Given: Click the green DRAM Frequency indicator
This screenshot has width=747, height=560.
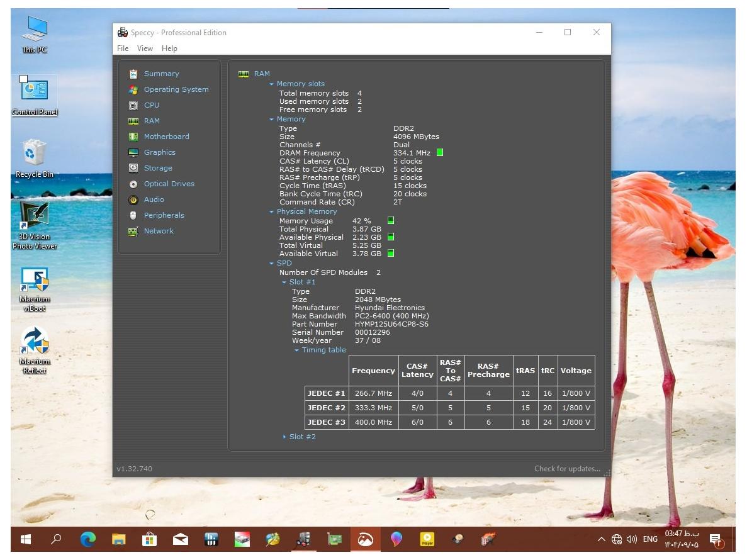Looking at the screenshot, I should (x=439, y=153).
